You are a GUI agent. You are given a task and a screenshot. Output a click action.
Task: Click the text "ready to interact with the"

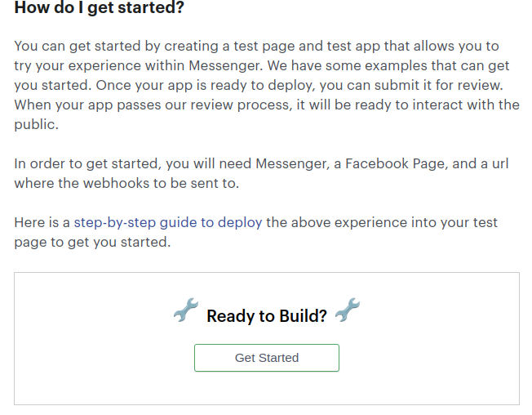tap(438, 105)
